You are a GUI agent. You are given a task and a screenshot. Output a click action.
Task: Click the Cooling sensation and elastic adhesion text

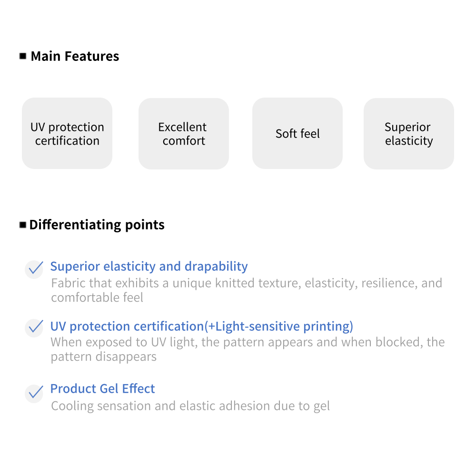click(190, 406)
